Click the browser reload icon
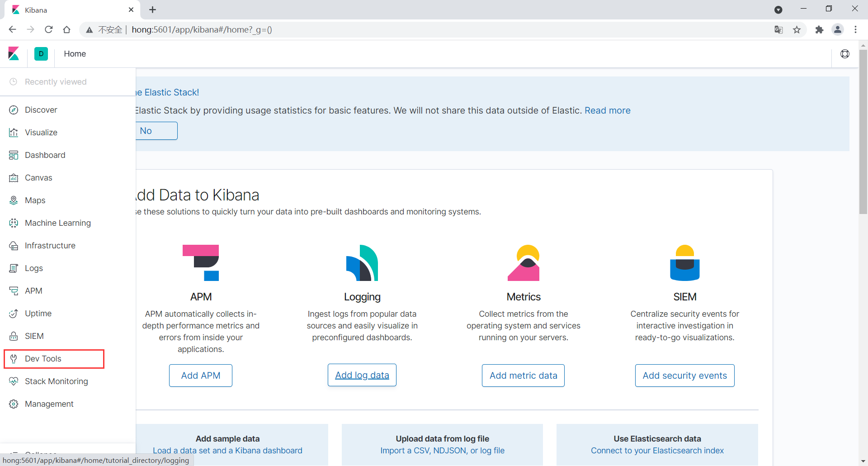The image size is (868, 466). [49, 30]
